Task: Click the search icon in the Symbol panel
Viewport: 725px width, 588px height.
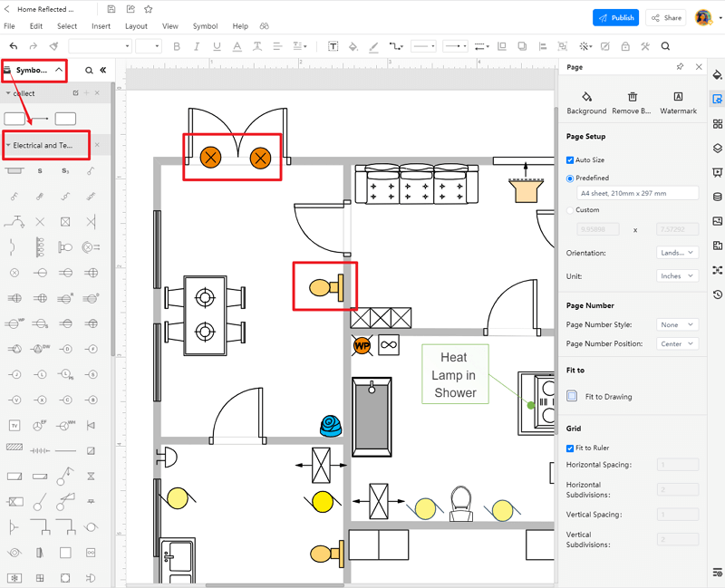Action: tap(88, 70)
